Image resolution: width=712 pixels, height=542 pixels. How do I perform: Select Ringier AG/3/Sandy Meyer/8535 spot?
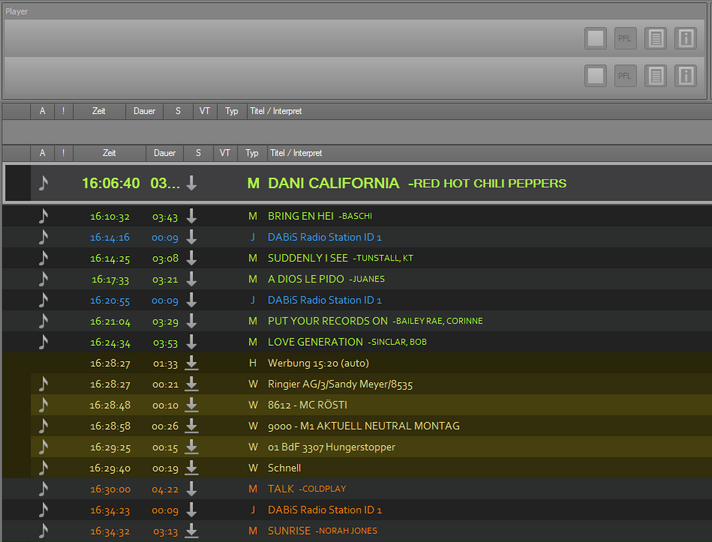(x=340, y=384)
